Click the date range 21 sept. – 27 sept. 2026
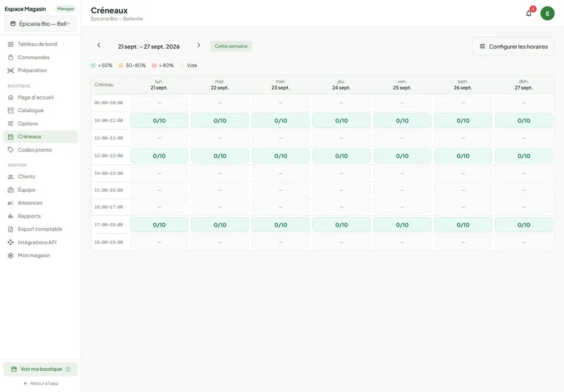 149,47
